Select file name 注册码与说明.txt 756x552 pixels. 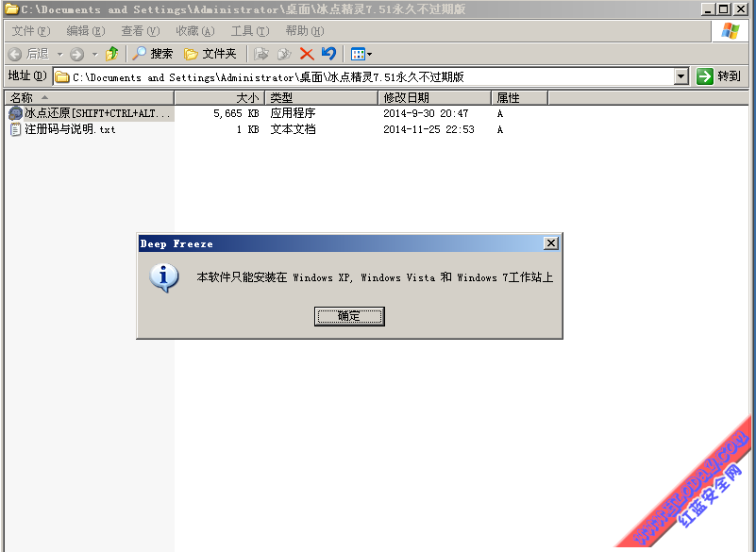(x=70, y=129)
